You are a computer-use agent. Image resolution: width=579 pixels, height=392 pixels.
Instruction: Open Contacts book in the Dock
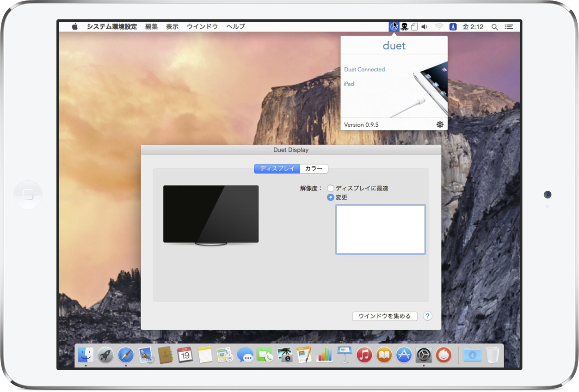click(165, 355)
